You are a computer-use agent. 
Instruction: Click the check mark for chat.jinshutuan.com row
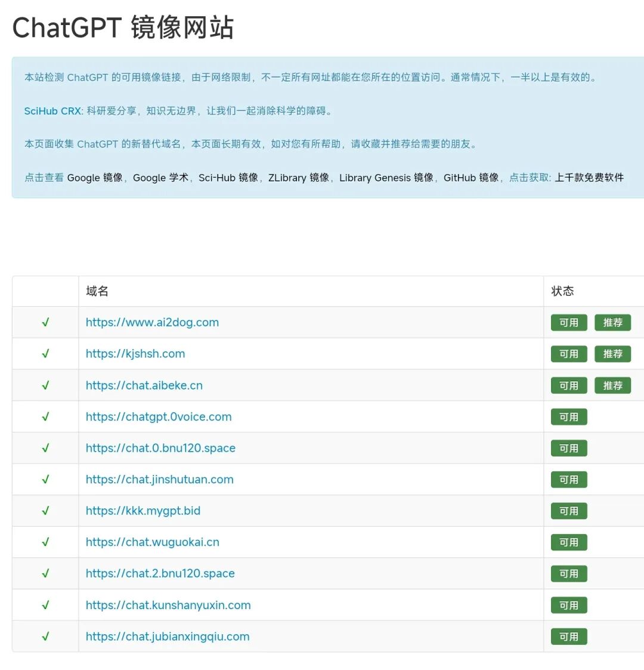(x=46, y=480)
